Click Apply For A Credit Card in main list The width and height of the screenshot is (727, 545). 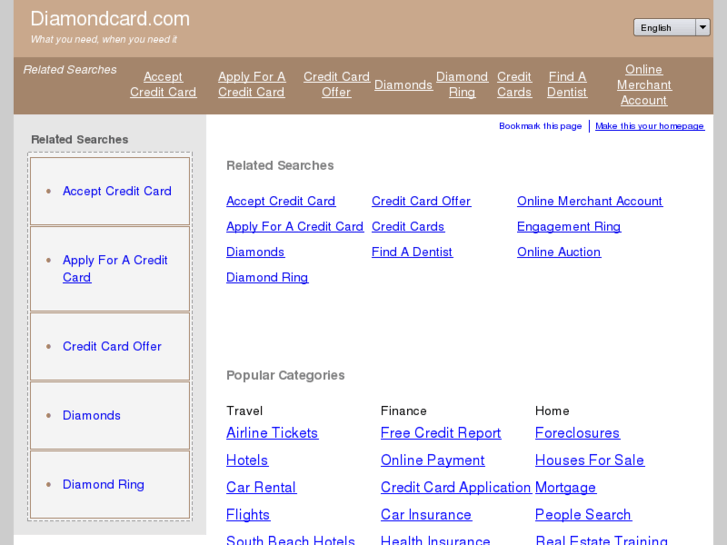(x=294, y=227)
